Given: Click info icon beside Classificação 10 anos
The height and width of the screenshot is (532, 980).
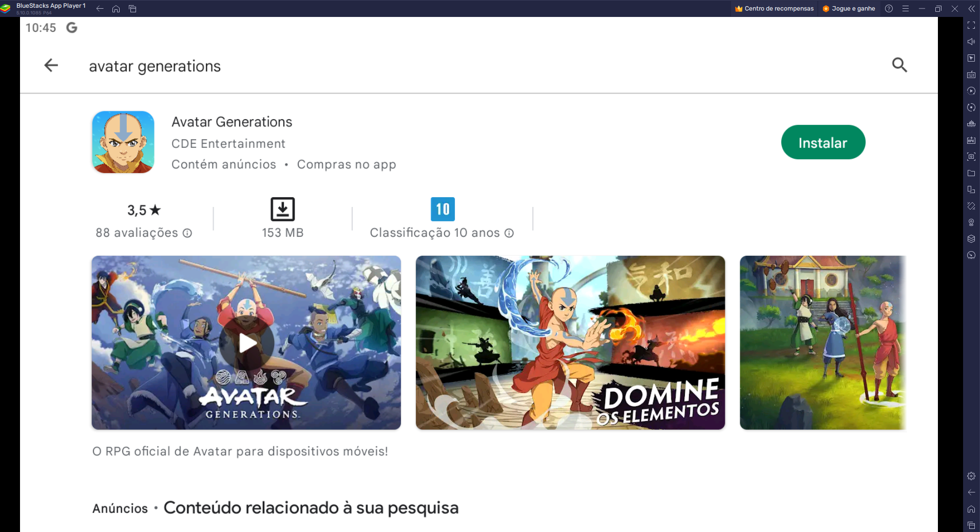Looking at the screenshot, I should click(x=509, y=233).
